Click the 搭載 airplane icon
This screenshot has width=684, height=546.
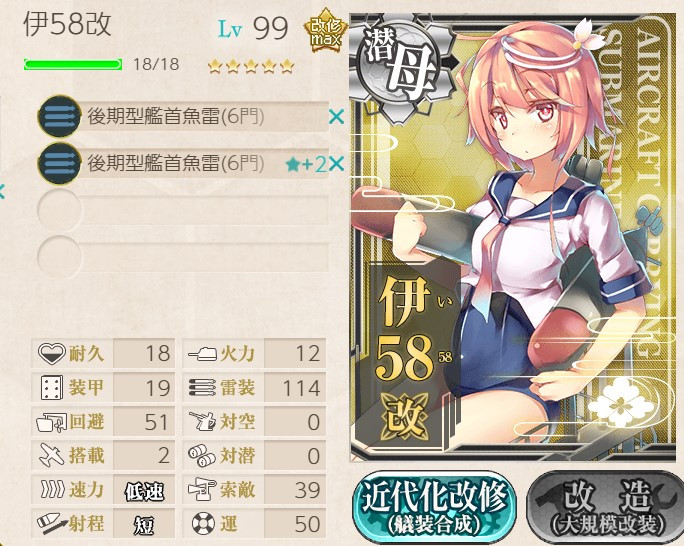point(52,455)
